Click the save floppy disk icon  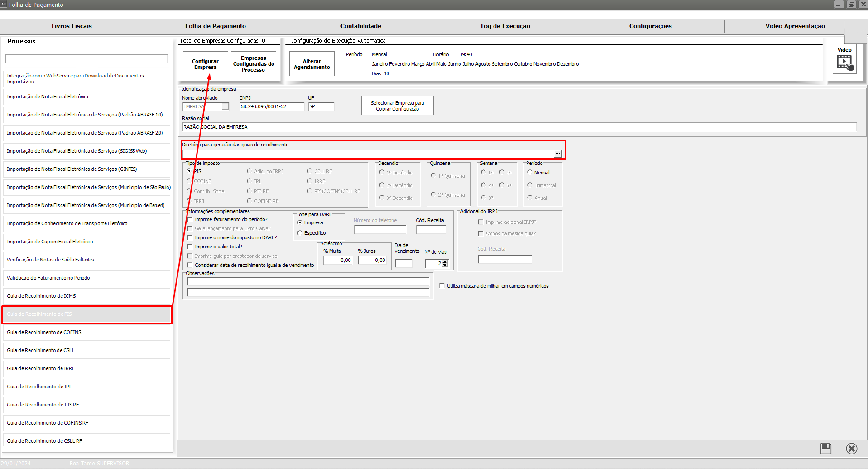[826, 449]
